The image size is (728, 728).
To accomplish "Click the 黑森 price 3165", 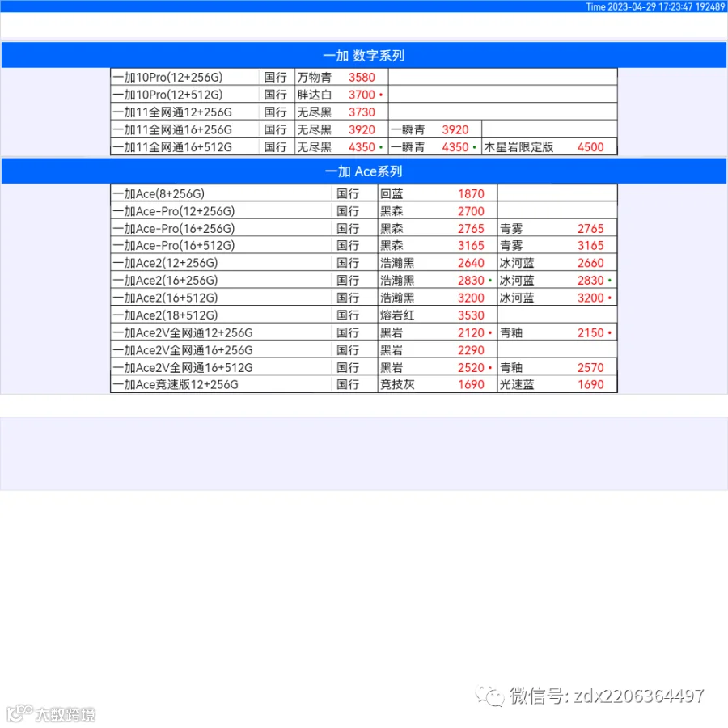I will tap(471, 245).
